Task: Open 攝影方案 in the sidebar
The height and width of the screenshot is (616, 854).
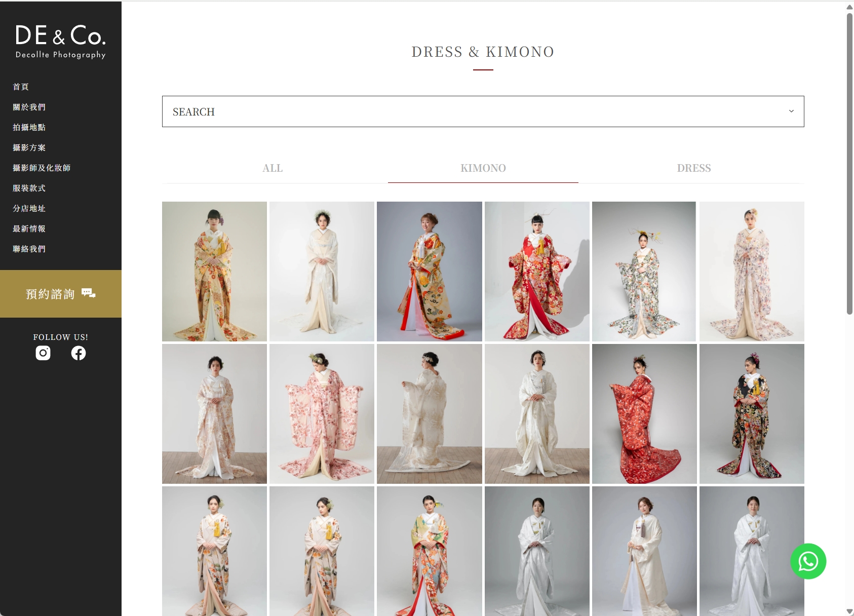Action: click(x=29, y=147)
